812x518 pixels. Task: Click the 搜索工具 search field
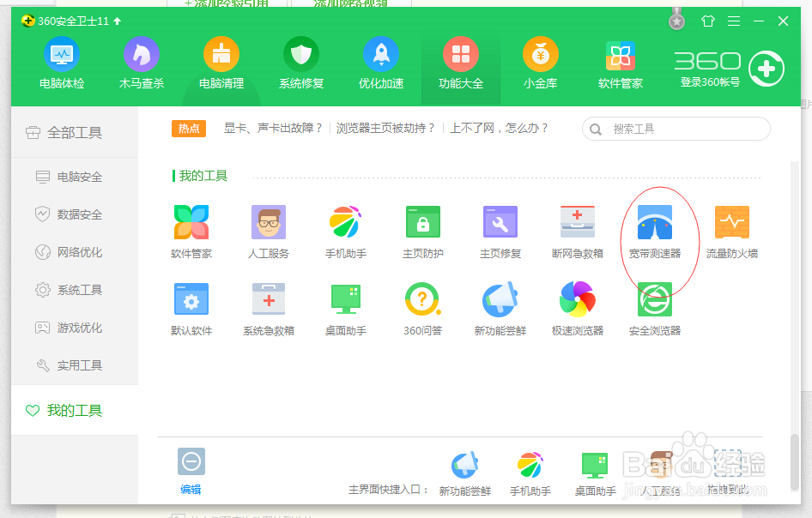tap(676, 128)
